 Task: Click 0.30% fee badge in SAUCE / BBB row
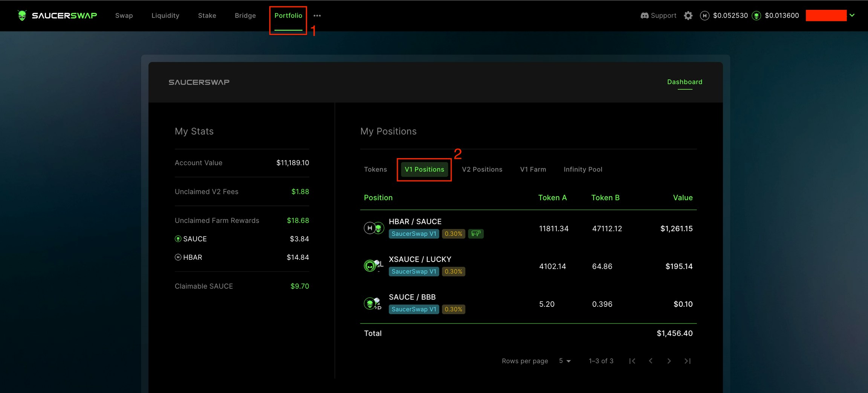tap(453, 309)
